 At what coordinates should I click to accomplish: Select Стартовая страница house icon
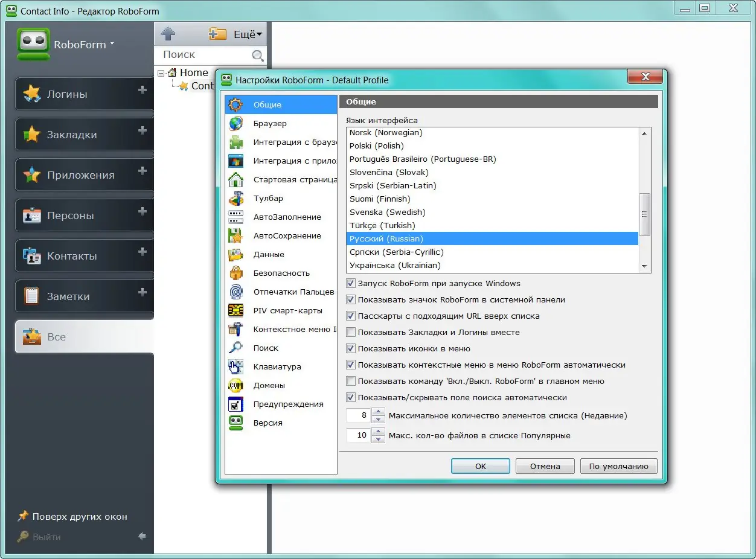[x=235, y=179]
